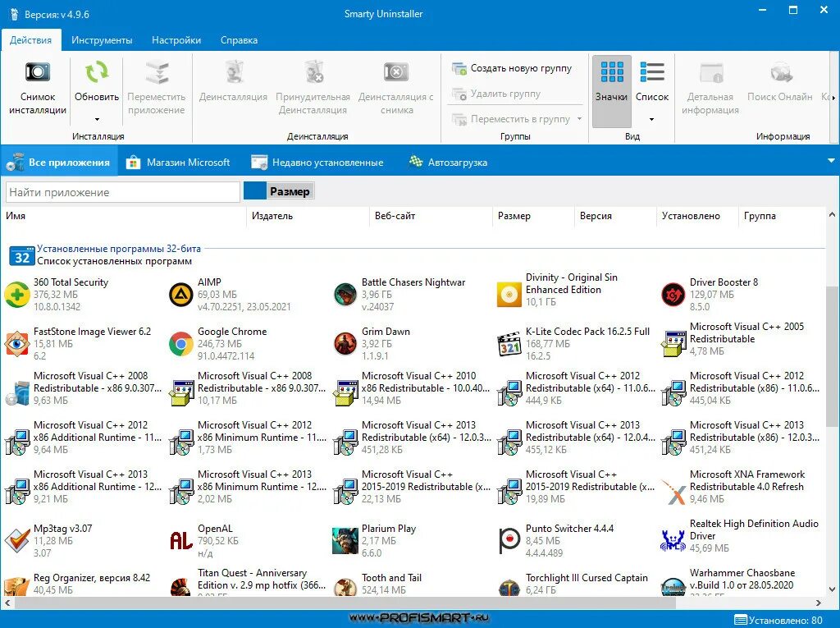
Task: Select the 360 Total Security icon
Action: [x=16, y=295]
